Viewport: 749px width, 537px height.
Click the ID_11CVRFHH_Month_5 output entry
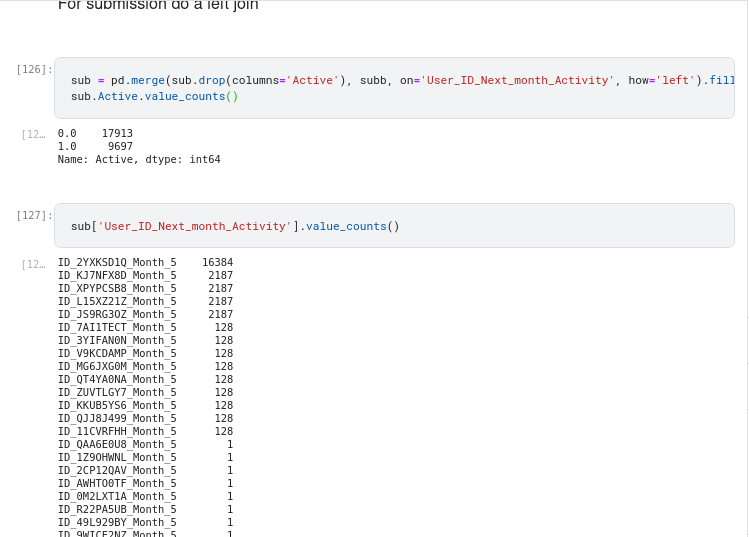pos(117,431)
